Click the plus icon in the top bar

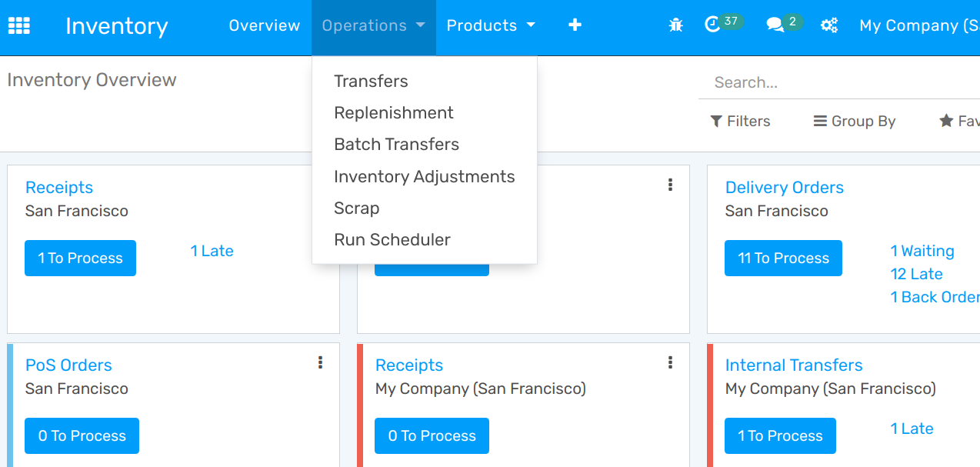[575, 25]
